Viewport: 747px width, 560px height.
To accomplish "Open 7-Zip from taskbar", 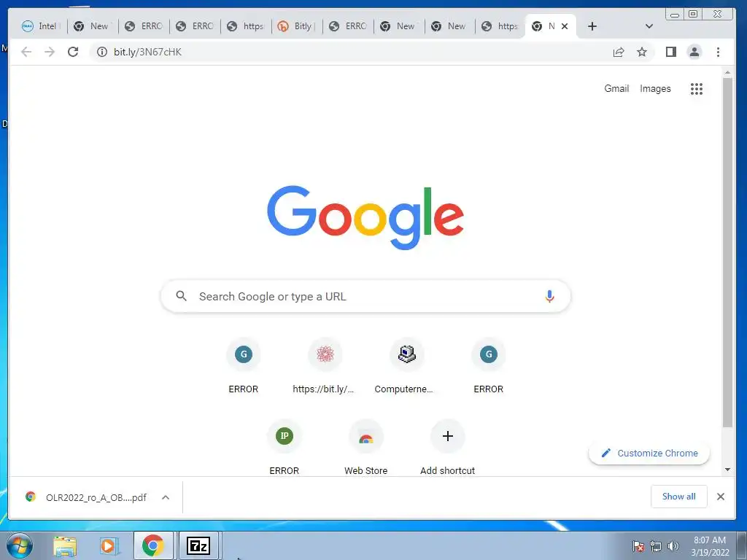I will click(x=198, y=545).
